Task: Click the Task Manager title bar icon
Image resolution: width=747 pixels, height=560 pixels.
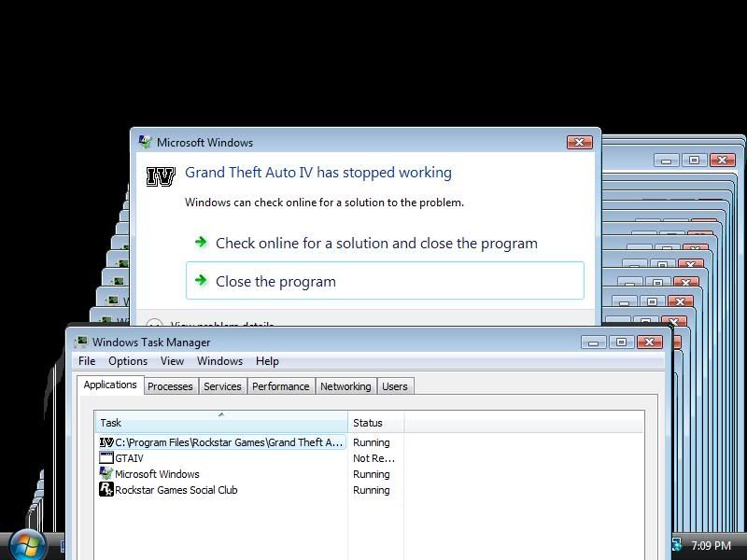Action: pos(81,343)
